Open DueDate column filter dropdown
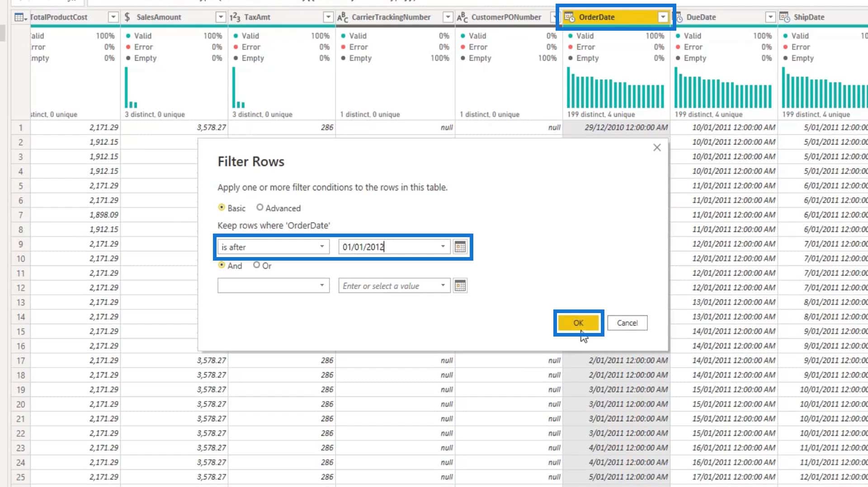The image size is (868, 487). [x=770, y=17]
